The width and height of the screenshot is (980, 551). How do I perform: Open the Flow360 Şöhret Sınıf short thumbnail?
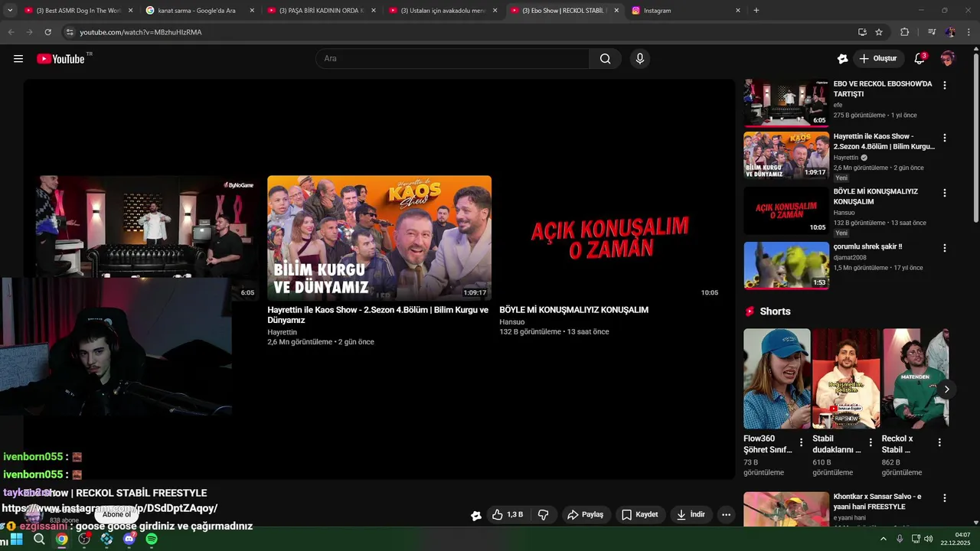[776, 379]
